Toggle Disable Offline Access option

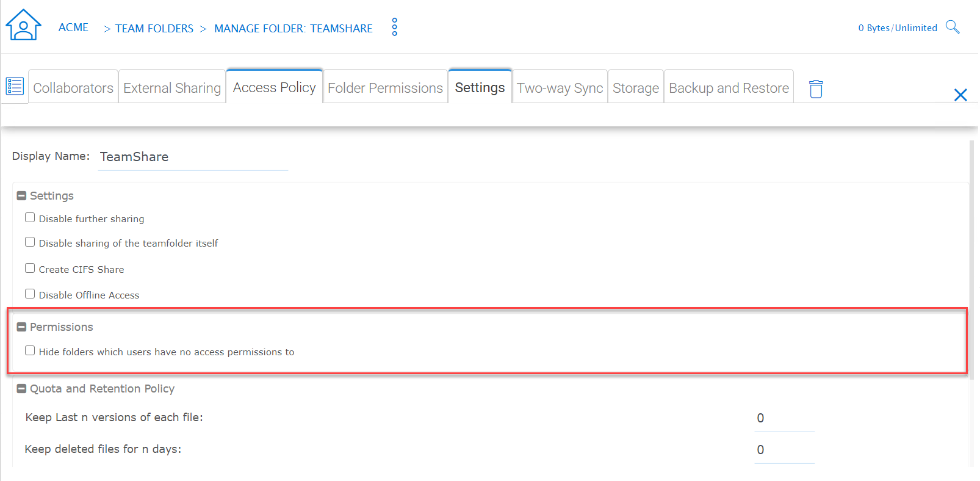point(30,294)
